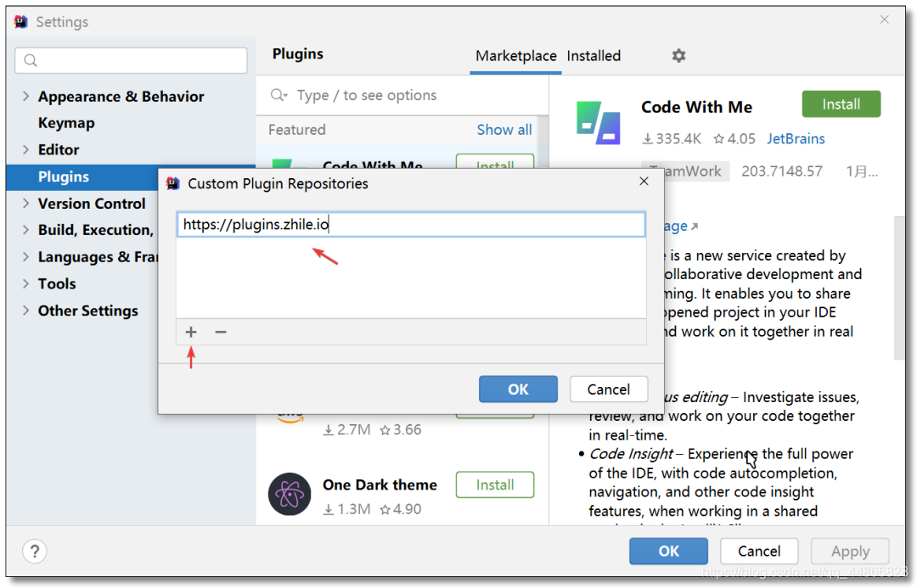Select Plugins in settings tree

pos(63,176)
